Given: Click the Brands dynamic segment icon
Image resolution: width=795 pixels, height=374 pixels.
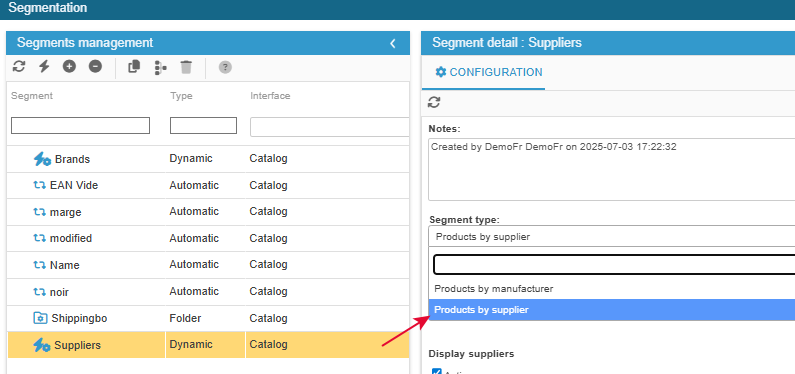Looking at the screenshot, I should point(42,159).
